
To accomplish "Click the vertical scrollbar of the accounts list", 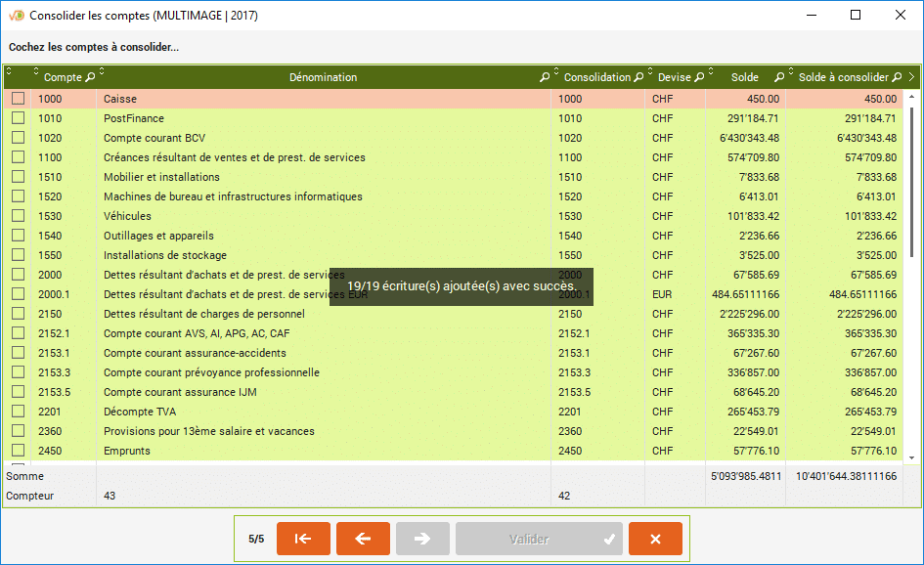I will [x=912, y=196].
